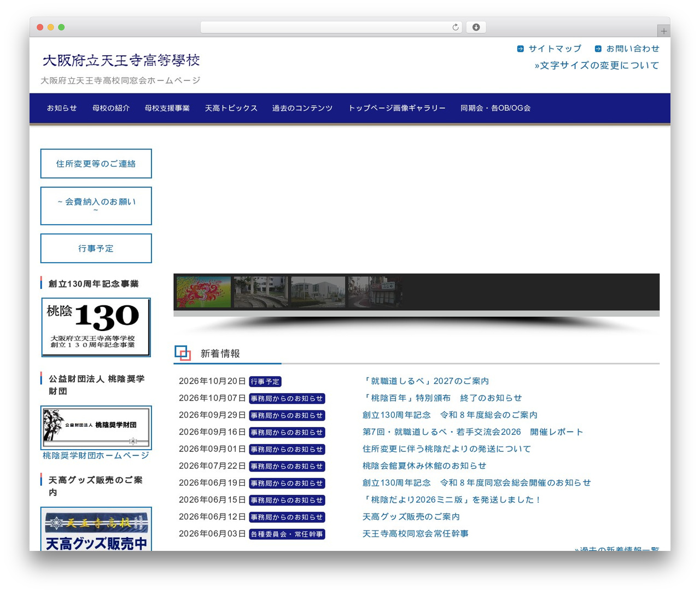Click the arrow icon beside お問い合わせ
Screen dimensions: 700x593
[598, 49]
